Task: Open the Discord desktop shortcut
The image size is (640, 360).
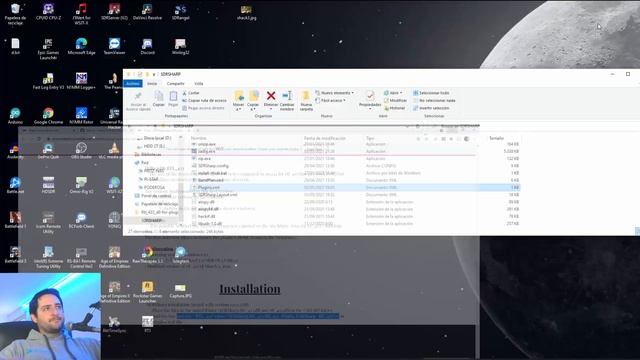Action: pos(147,47)
